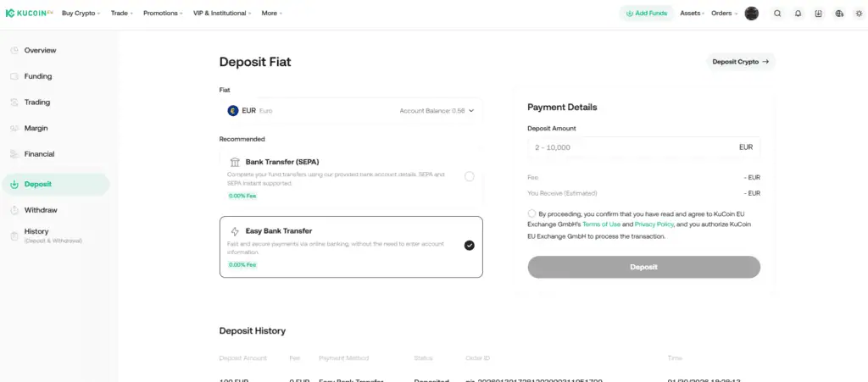Viewport: 868px width, 382px height.
Task: Click the search magnifier icon
Action: coord(777,14)
